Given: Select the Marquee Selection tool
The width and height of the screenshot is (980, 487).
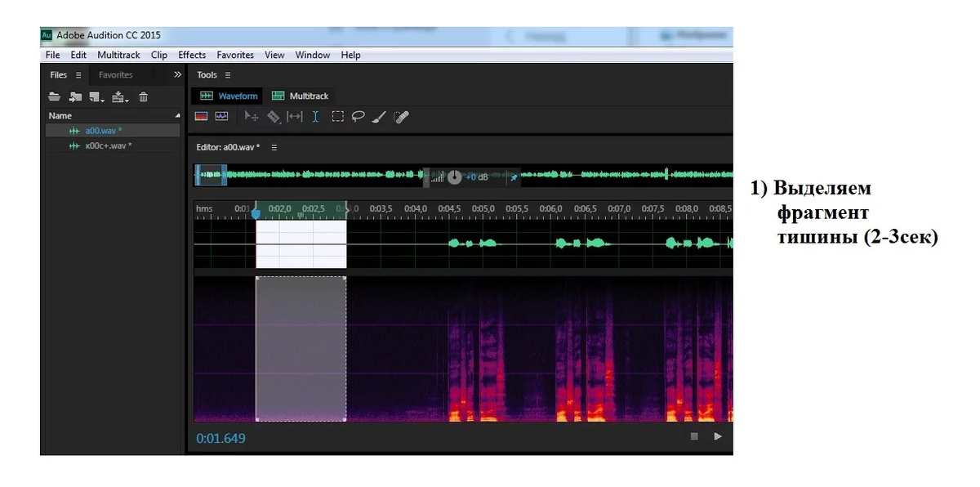Looking at the screenshot, I should (x=337, y=117).
